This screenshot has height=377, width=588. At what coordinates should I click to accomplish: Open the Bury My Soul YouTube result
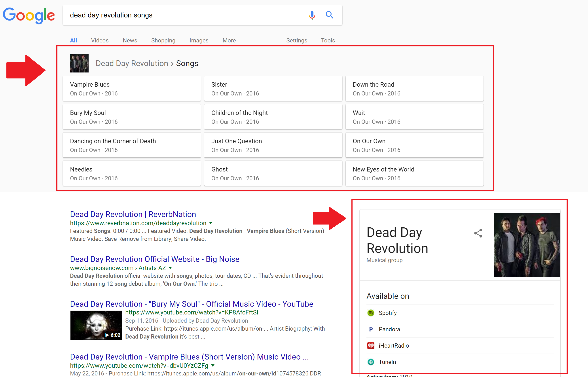191,304
